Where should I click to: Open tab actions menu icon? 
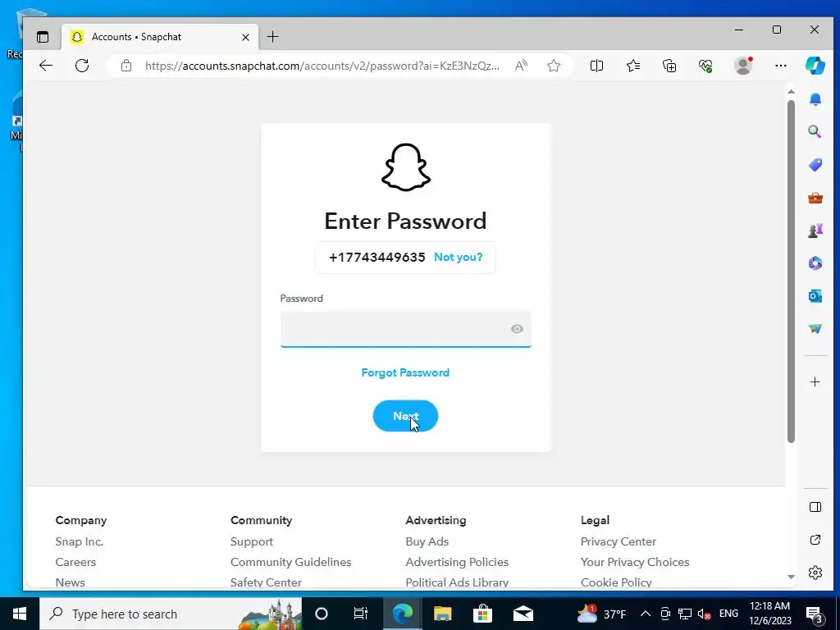click(43, 37)
